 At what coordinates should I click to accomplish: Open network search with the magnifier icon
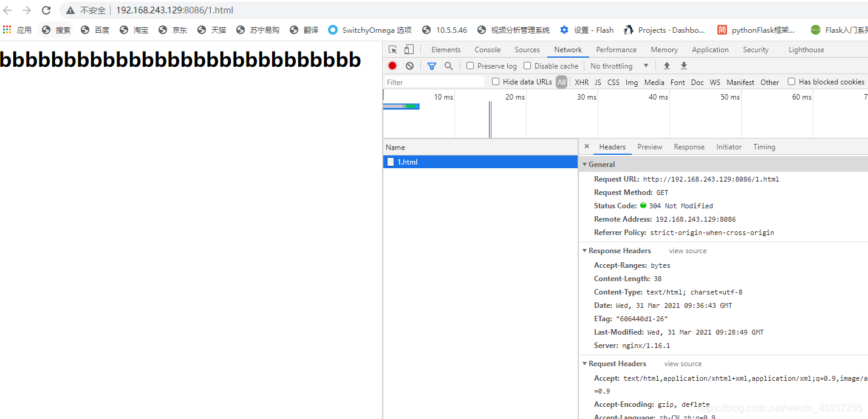(448, 66)
